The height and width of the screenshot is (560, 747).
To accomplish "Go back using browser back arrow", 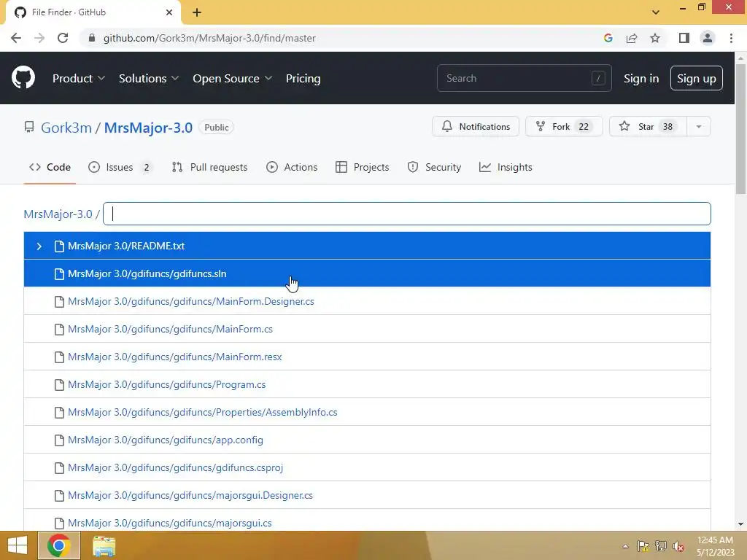I will [16, 38].
